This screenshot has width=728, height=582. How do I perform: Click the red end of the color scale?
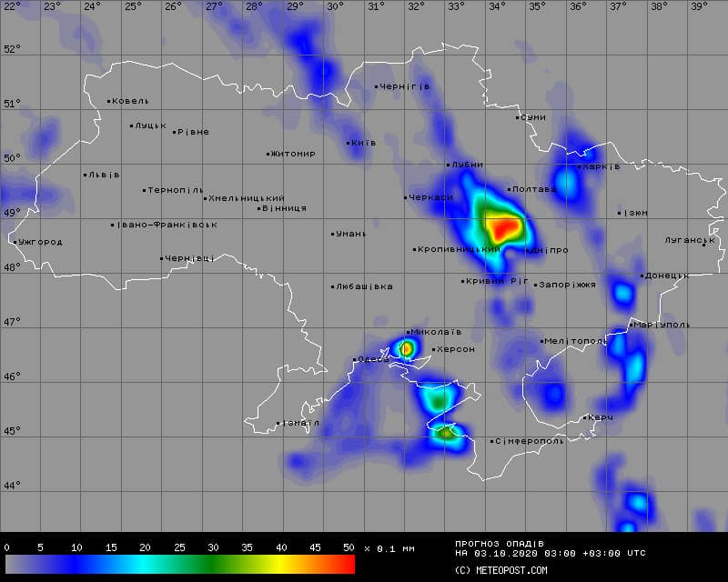346,565
